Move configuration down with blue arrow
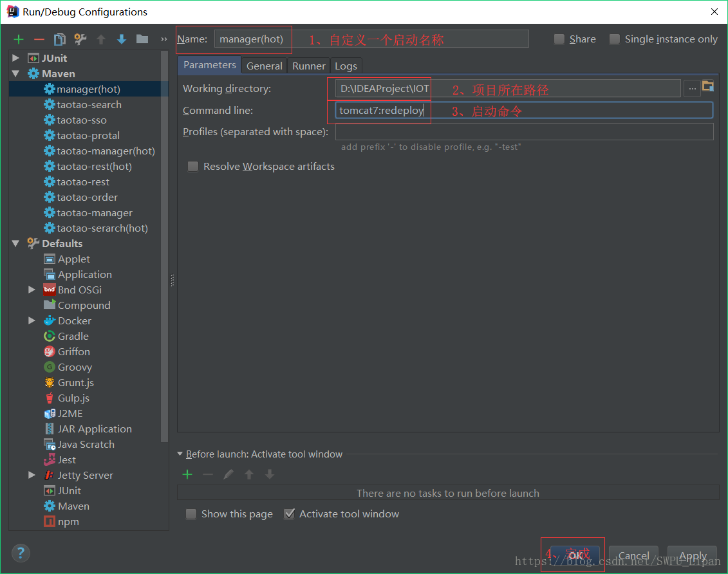Viewport: 728px width, 574px height. click(x=122, y=39)
